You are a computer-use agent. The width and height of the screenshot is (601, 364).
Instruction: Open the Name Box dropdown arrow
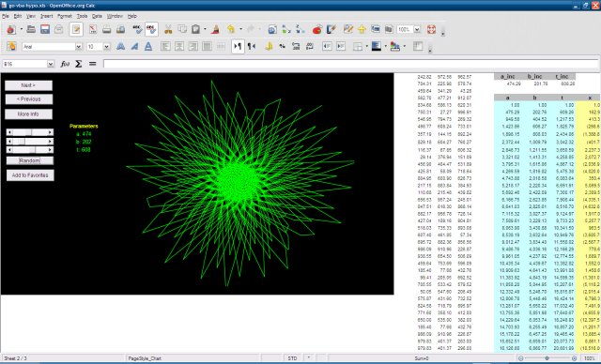[51, 64]
